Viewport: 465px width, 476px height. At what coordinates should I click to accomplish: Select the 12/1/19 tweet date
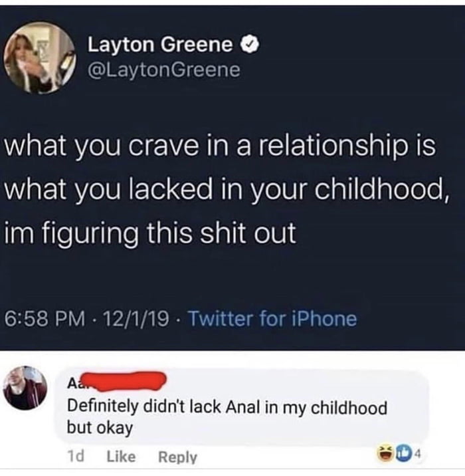coord(136,319)
